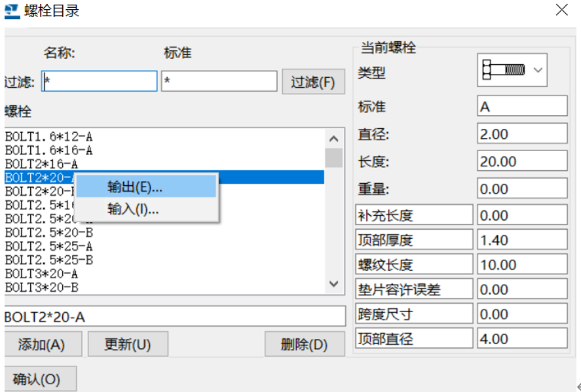Screen dimensions: 581x392
Task: Click the 名称 filter input field
Action: [x=98, y=81]
